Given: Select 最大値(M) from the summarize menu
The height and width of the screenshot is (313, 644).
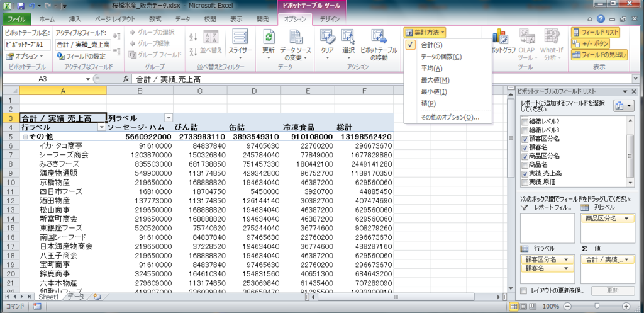Looking at the screenshot, I should pyautogui.click(x=448, y=80).
